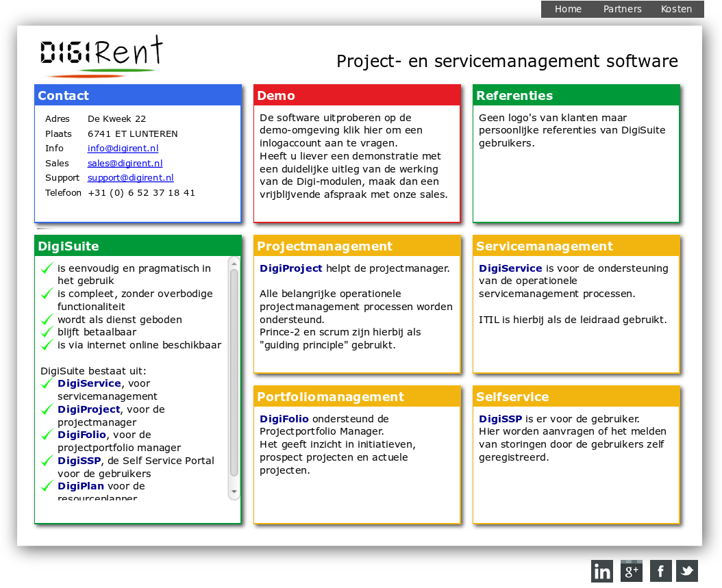Click the Selfservice card header
Viewport: 722px width, 588px height.
(x=576, y=396)
